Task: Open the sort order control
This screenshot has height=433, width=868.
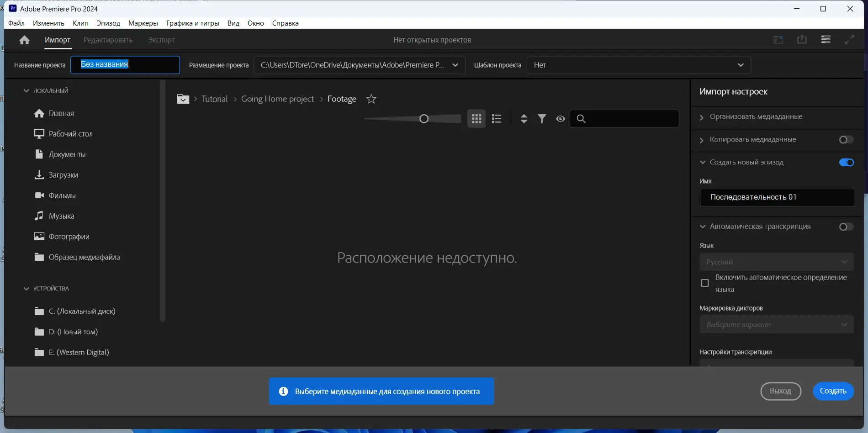Action: tap(524, 119)
